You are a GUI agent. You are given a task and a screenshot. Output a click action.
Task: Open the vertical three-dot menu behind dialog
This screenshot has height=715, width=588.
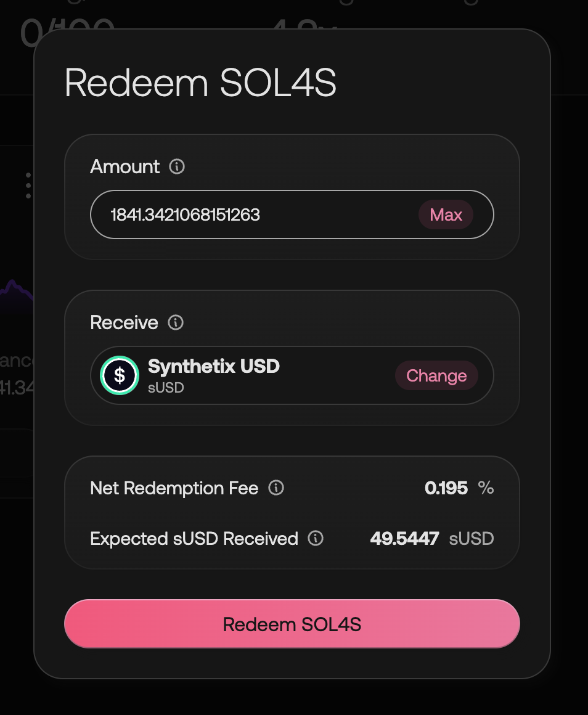coord(28,186)
